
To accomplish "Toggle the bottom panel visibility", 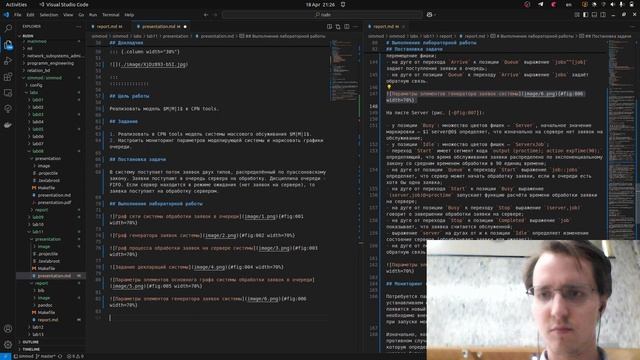I will pyautogui.click(x=594, y=15).
